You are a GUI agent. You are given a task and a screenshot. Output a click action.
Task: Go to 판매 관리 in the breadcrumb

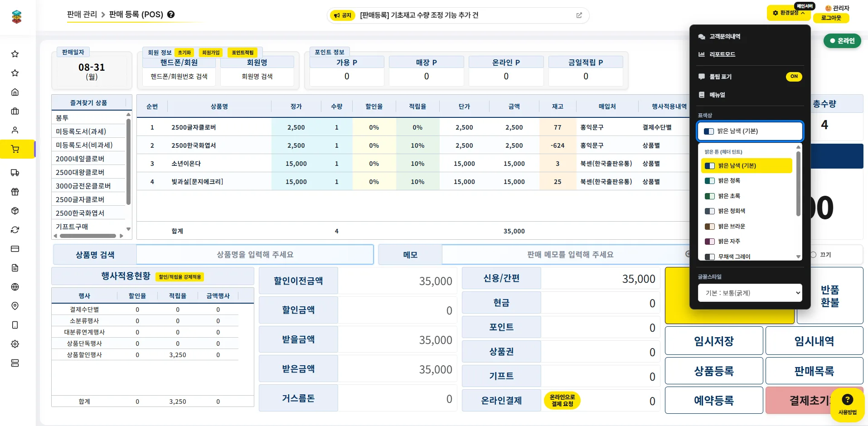point(82,15)
